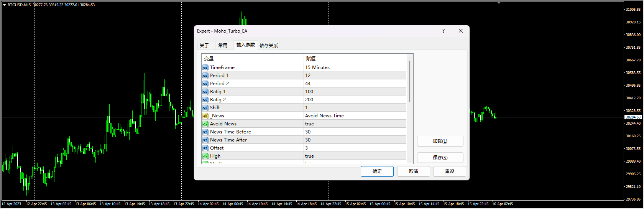Click the Offset parameter icon
Viewport: 644px width, 209px height.
pos(205,148)
